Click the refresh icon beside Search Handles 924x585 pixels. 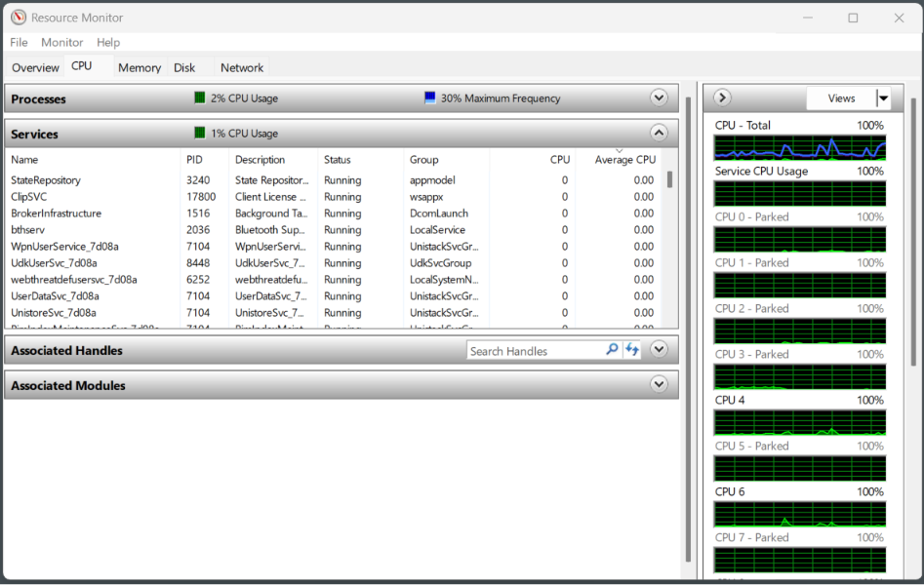point(632,350)
